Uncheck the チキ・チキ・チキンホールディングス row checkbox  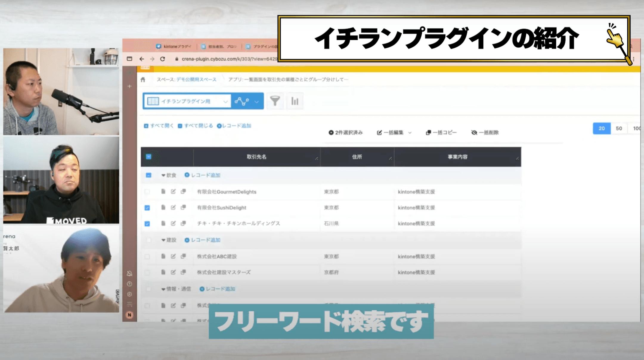[147, 224]
